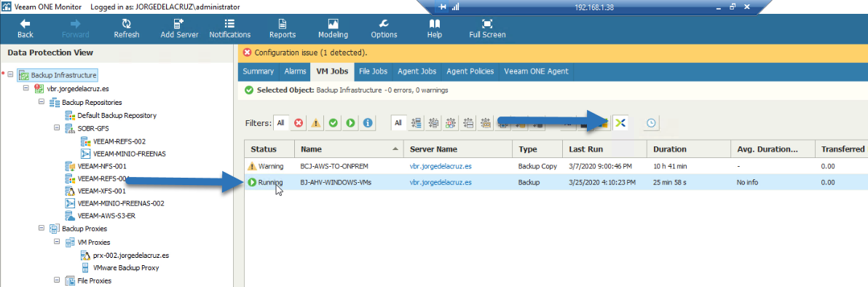868x287 pixels.
Task: Open the Agent Policies tab
Action: click(x=469, y=71)
